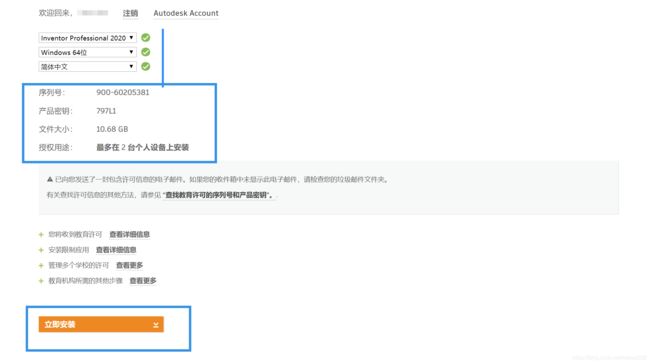The image size is (650, 364).
Task: Click the green check beside Windows 64位
Action: (x=146, y=52)
